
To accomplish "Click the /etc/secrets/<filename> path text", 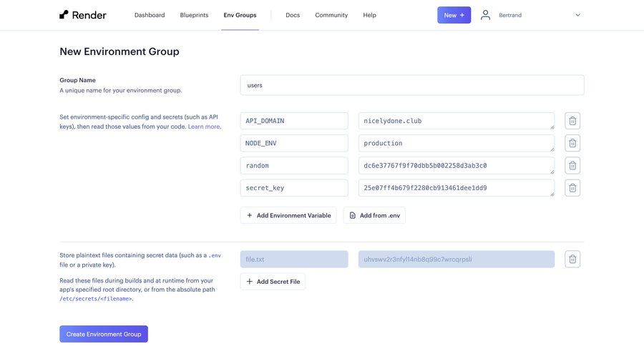I will click(96, 299).
